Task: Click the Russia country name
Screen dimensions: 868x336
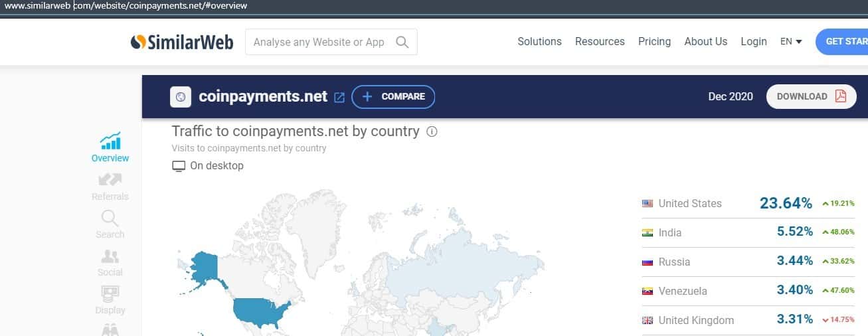Action: pyautogui.click(x=674, y=262)
